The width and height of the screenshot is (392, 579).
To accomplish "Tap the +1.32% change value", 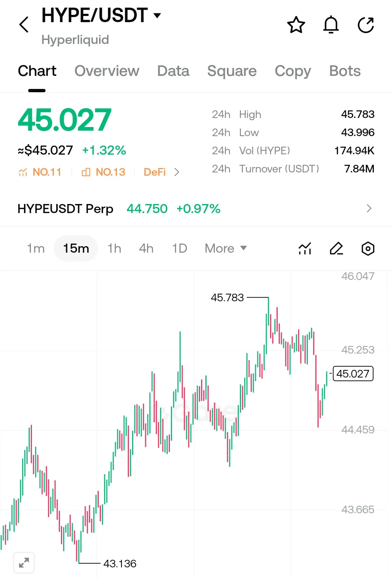I will point(104,150).
